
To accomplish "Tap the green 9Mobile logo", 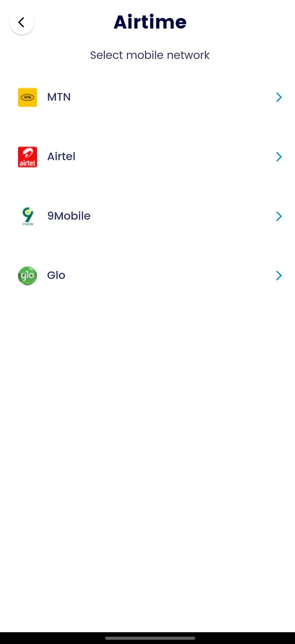I will point(27,216).
